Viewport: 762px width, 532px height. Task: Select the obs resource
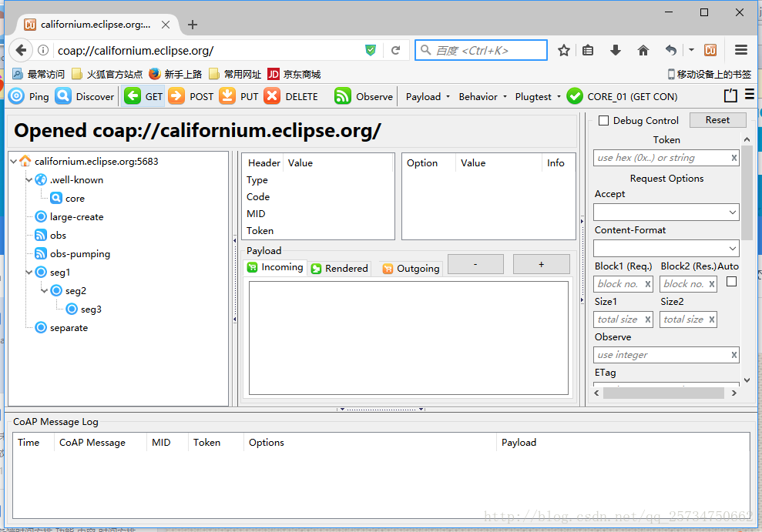[x=51, y=235]
